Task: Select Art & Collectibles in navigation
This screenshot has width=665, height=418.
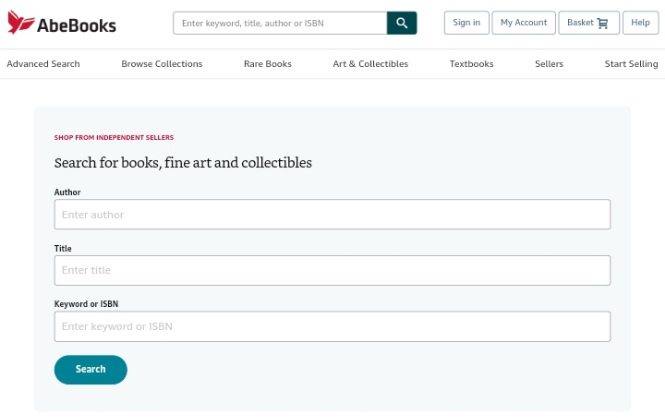Action: 370,64
